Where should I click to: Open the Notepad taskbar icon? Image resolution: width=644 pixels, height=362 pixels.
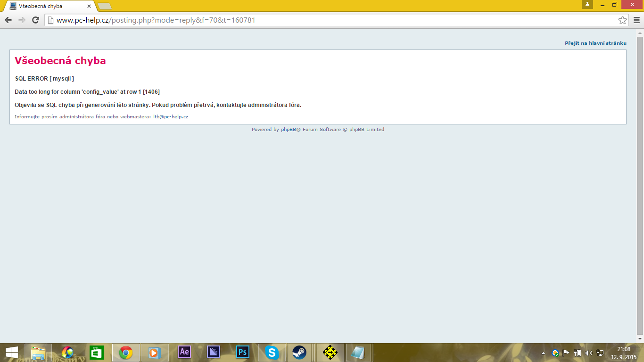[359, 353]
